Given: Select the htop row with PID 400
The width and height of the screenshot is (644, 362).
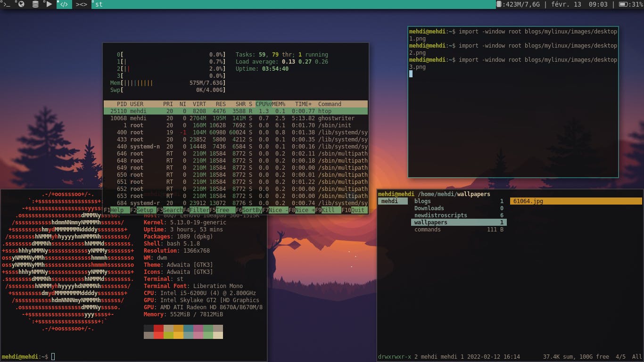Looking at the screenshot, I should tap(236, 132).
